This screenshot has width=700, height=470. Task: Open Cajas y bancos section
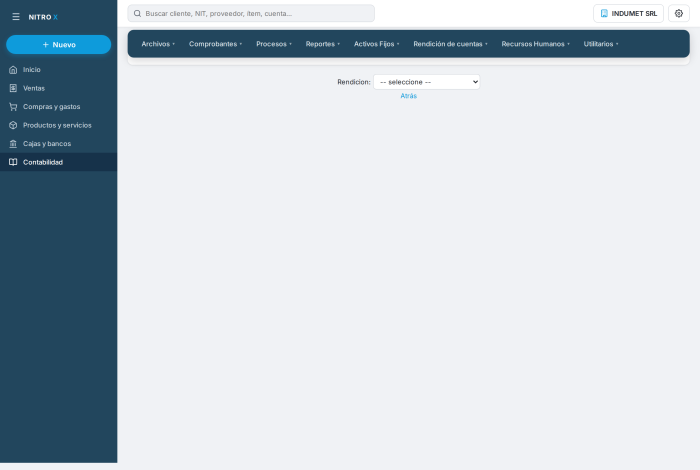tap(58, 144)
